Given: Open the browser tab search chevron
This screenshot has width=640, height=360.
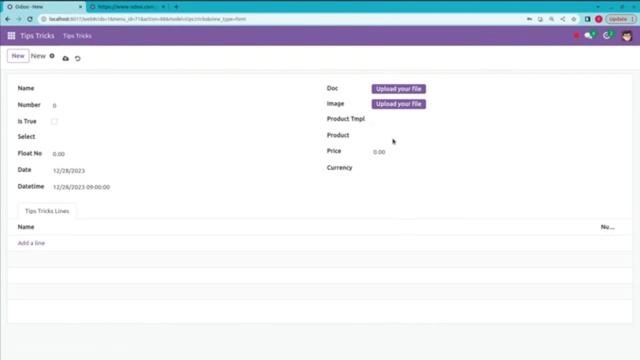Looking at the screenshot, I should pos(598,7).
